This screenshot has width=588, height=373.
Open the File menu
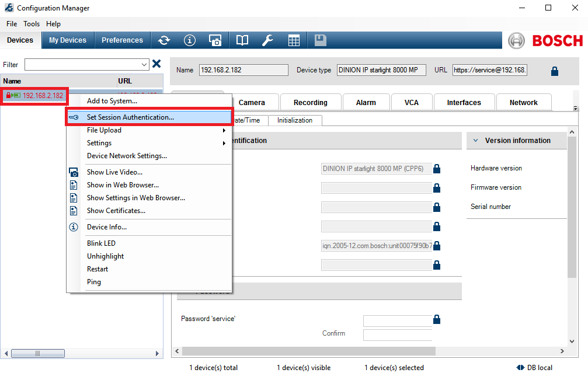coord(12,23)
